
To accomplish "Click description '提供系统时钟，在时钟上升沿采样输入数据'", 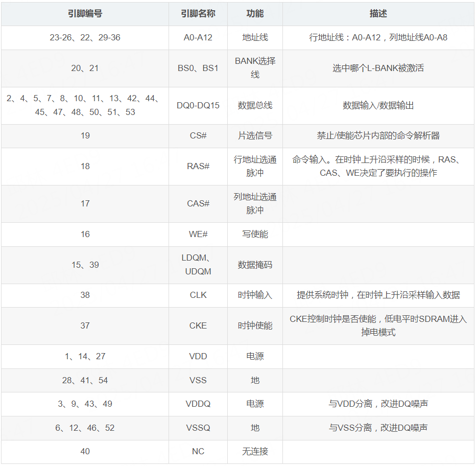I will 378,295.
